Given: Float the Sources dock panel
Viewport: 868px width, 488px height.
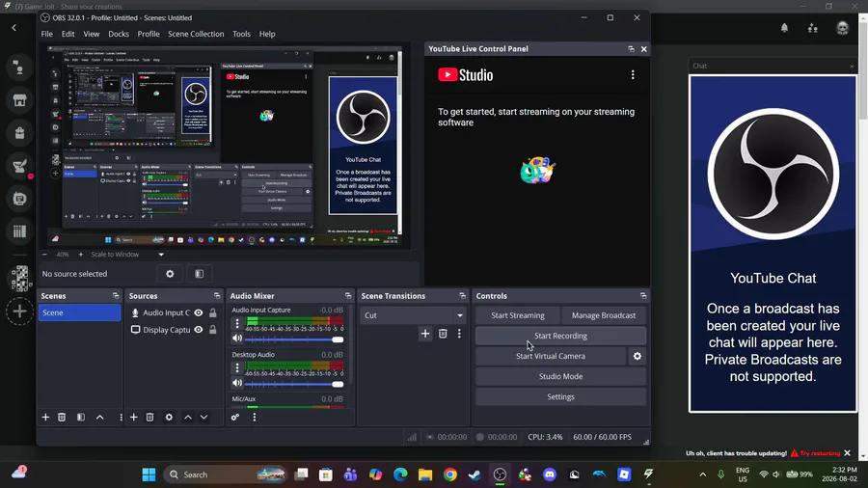Looking at the screenshot, I should [217, 296].
